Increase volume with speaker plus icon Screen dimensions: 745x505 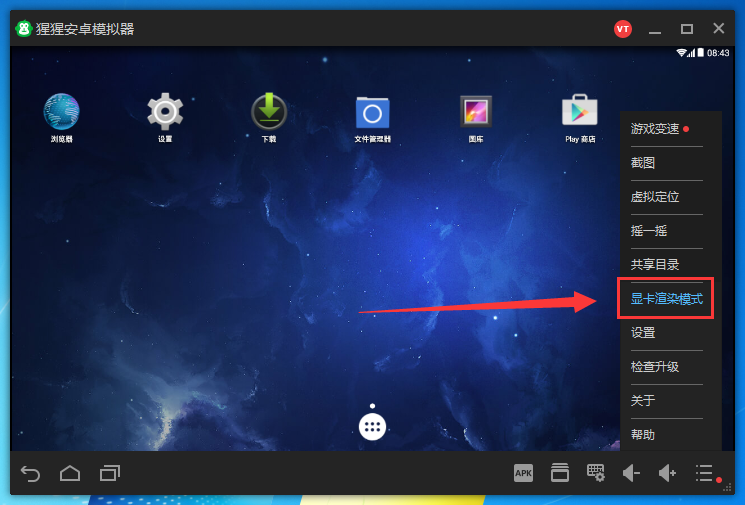[668, 473]
